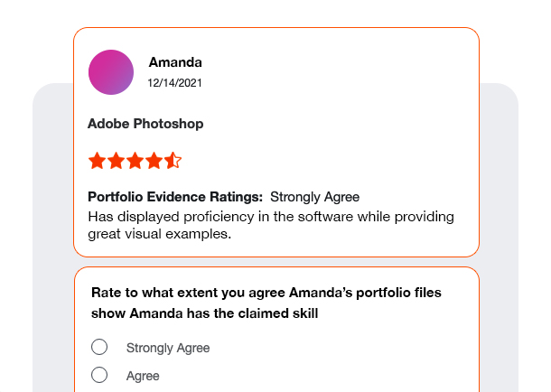551x392 pixels.
Task: Select the Strongly Agree radio button
Action: [x=99, y=348]
